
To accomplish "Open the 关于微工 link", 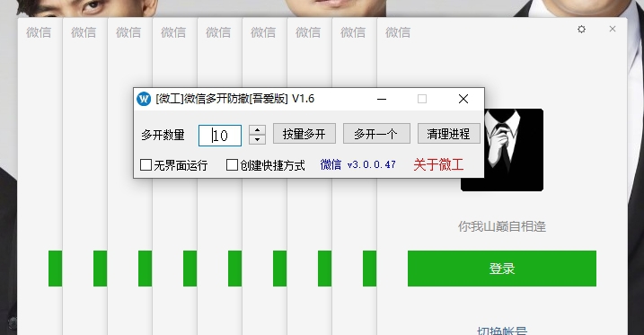I will click(x=438, y=164).
